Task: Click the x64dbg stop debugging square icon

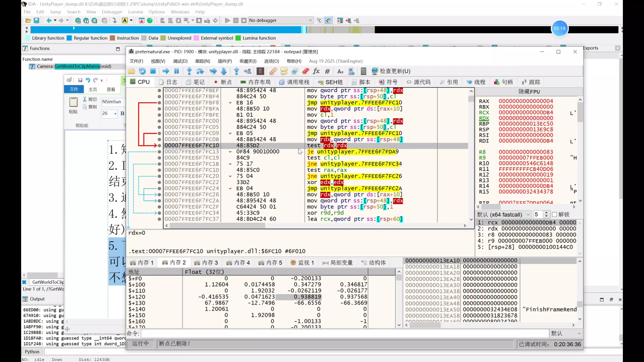Action: [153, 71]
